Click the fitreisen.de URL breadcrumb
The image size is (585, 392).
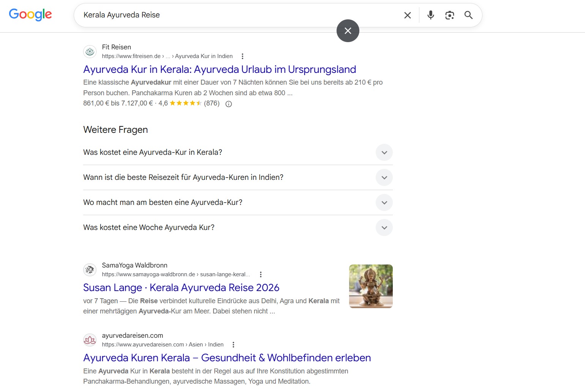click(x=167, y=56)
